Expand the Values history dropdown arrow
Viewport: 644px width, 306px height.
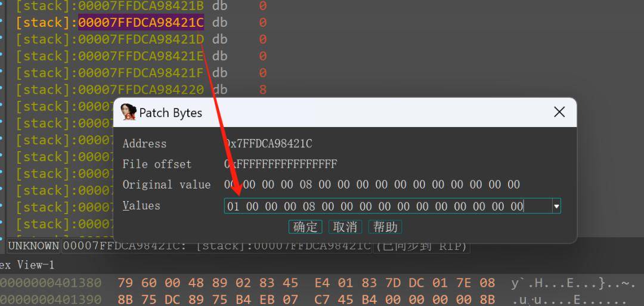pyautogui.click(x=556, y=206)
